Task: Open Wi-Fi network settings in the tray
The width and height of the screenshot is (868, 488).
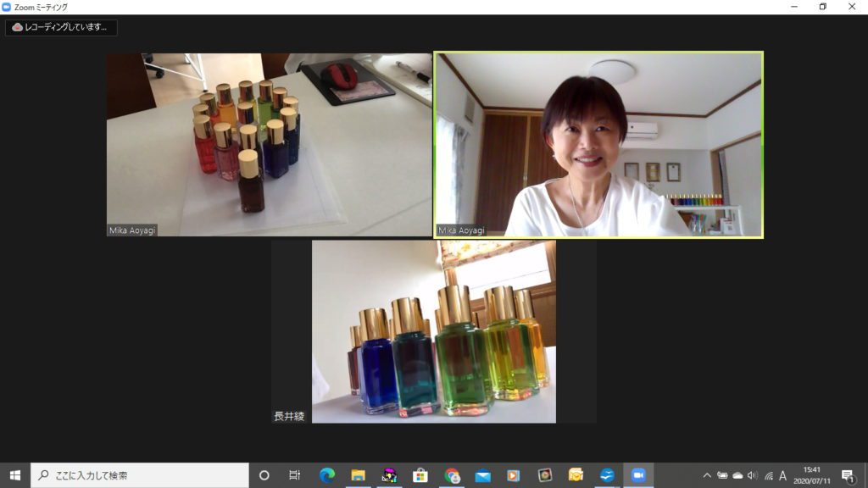Action: point(768,475)
